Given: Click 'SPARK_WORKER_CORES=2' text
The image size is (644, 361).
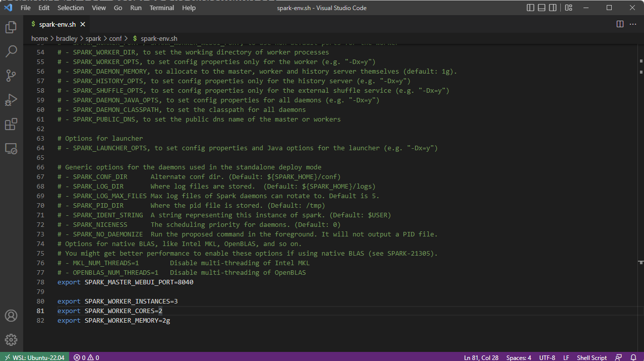Looking at the screenshot, I should pos(124,311).
